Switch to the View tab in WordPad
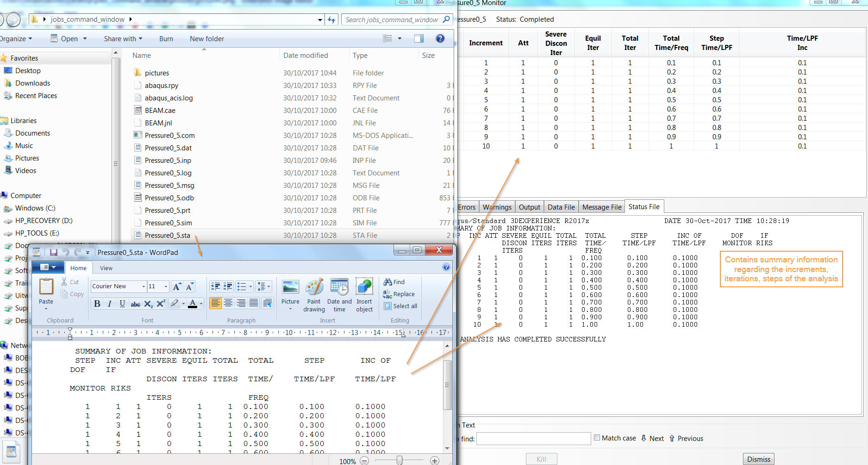This screenshot has width=868, height=465. [x=106, y=267]
